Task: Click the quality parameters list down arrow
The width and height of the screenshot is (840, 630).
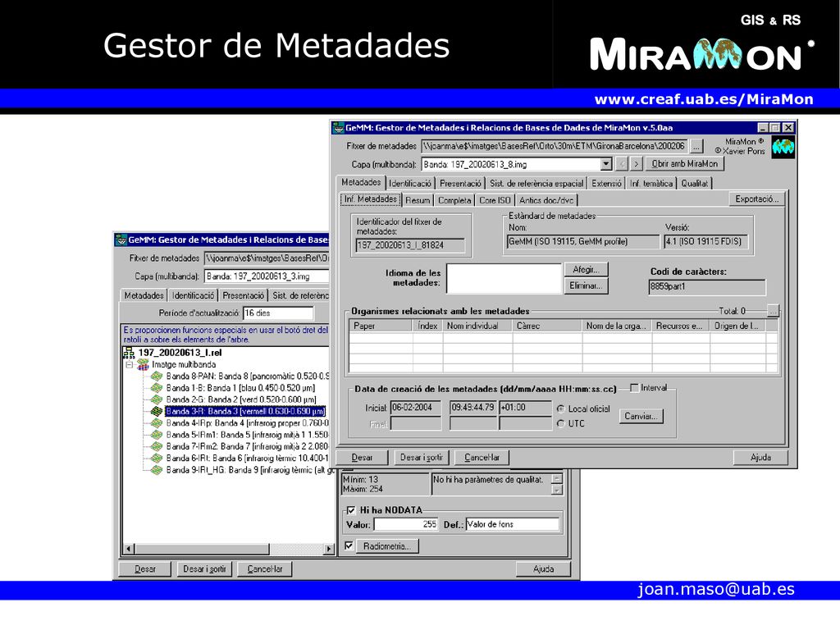Action: click(x=557, y=490)
